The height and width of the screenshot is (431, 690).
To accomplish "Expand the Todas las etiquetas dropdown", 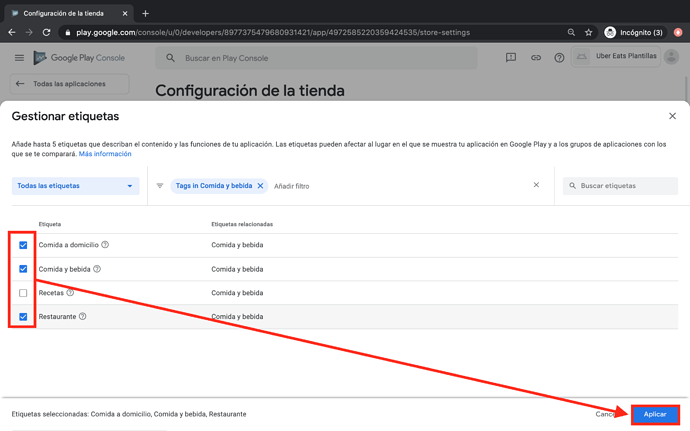I will point(75,186).
